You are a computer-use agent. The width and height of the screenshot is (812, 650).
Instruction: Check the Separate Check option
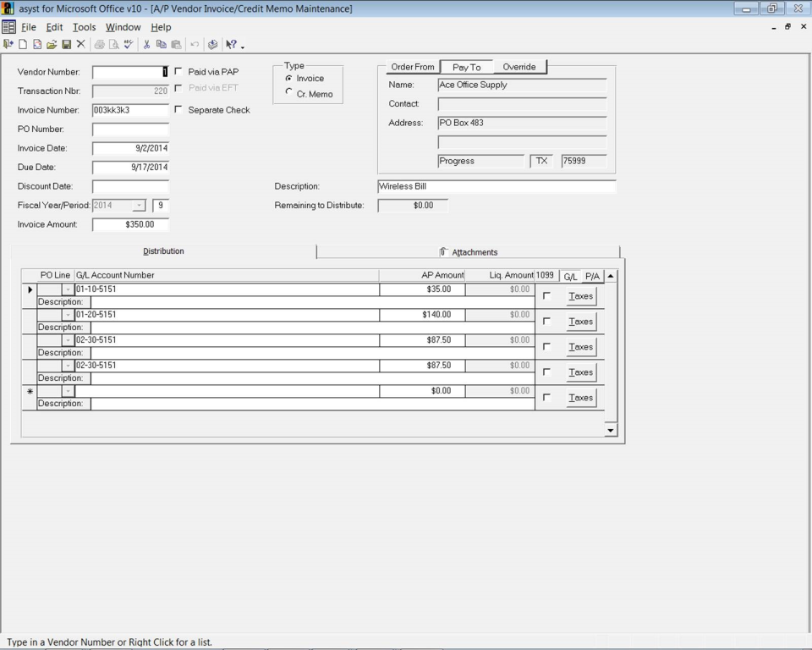178,109
